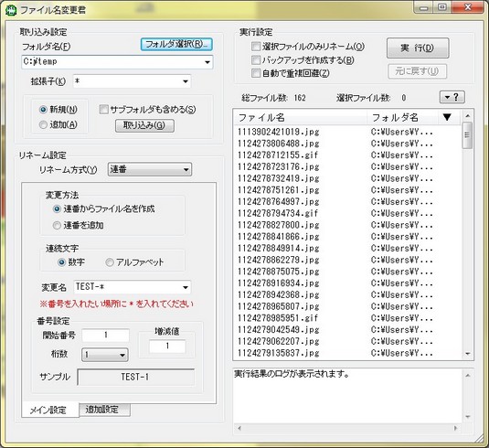Image resolution: width=489 pixels, height=448 pixels.
Task: Click the フォルダ選択(R) button
Action: pyautogui.click(x=176, y=44)
